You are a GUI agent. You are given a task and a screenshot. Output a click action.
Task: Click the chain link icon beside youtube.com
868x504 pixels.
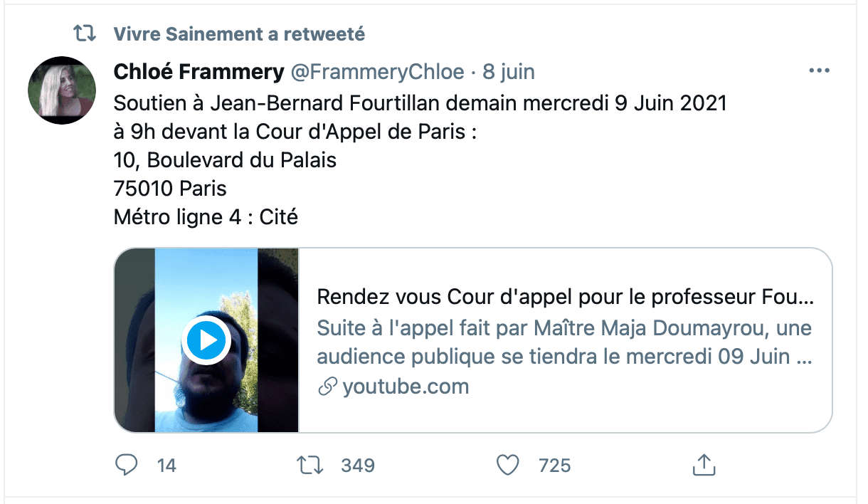pyautogui.click(x=327, y=387)
